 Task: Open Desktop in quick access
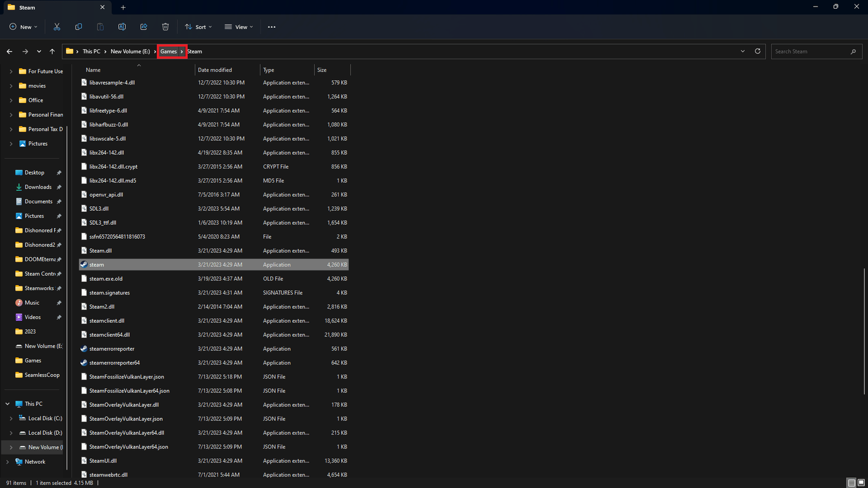point(34,172)
